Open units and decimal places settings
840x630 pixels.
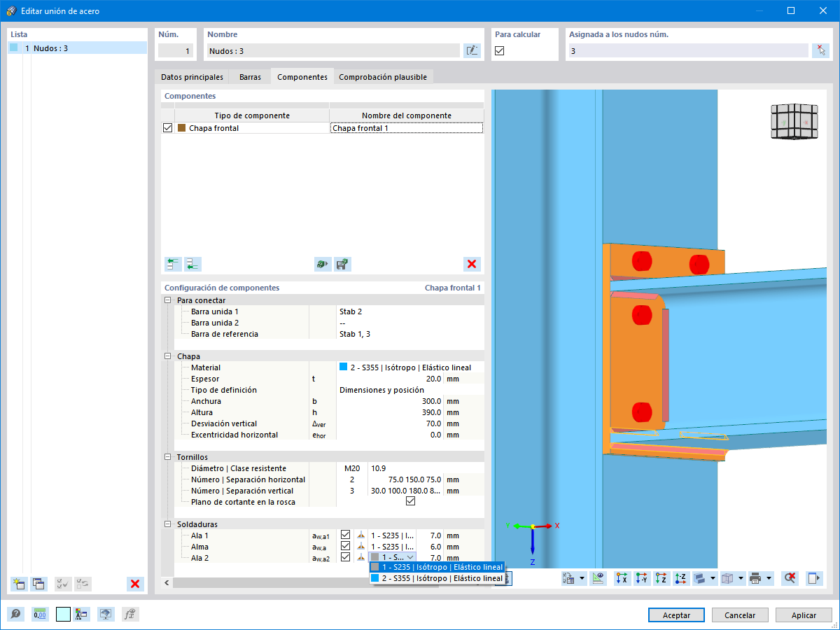[x=40, y=615]
